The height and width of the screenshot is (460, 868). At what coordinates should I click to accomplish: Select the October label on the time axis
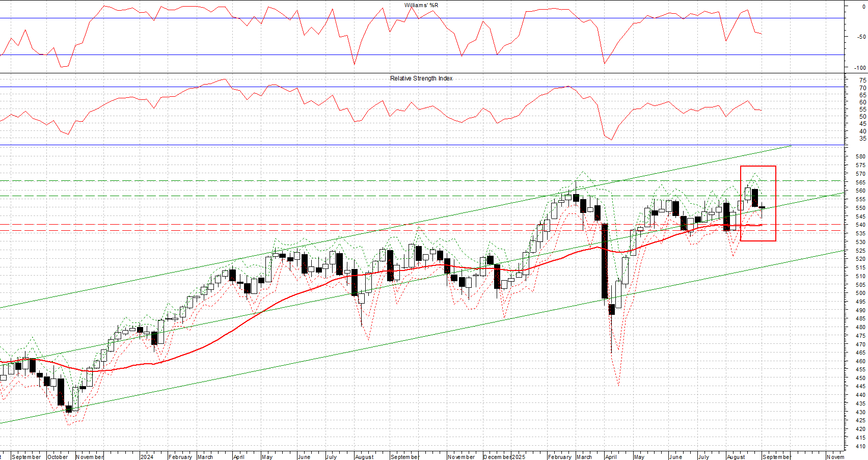coord(58,457)
